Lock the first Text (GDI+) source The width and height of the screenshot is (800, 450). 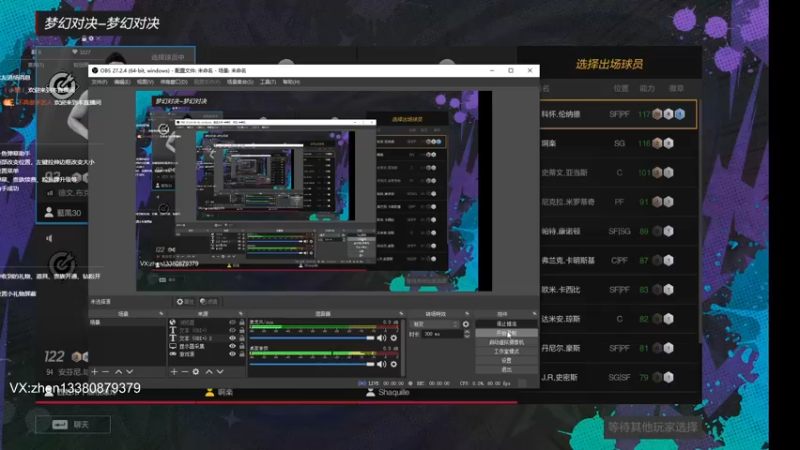coord(242,330)
